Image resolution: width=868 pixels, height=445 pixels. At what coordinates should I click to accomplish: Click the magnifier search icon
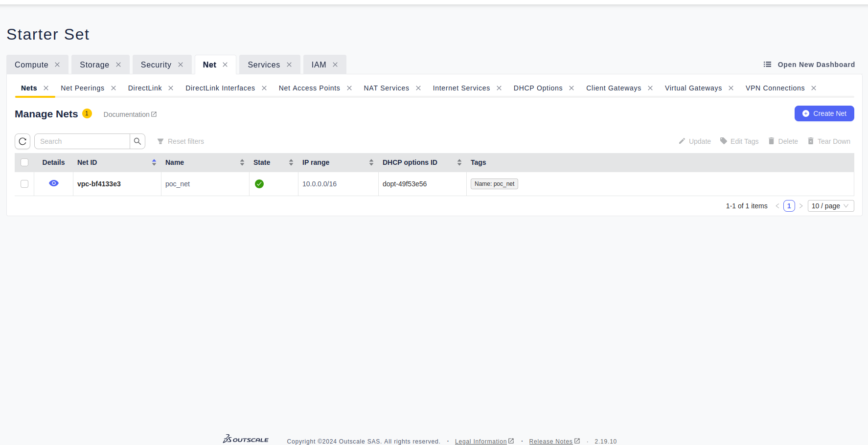pyautogui.click(x=137, y=141)
